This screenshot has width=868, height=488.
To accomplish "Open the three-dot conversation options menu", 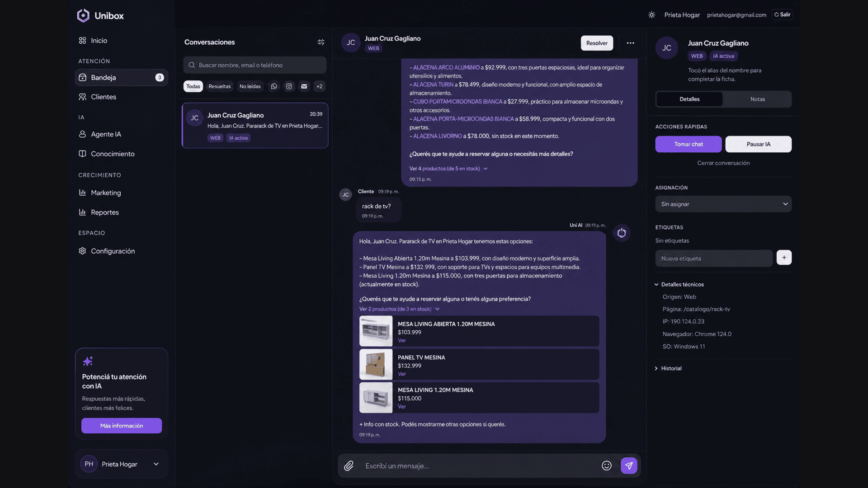I will [x=630, y=43].
